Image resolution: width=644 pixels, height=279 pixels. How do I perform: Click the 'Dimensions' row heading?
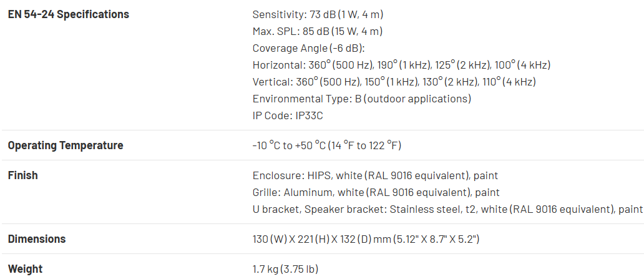tap(37, 239)
